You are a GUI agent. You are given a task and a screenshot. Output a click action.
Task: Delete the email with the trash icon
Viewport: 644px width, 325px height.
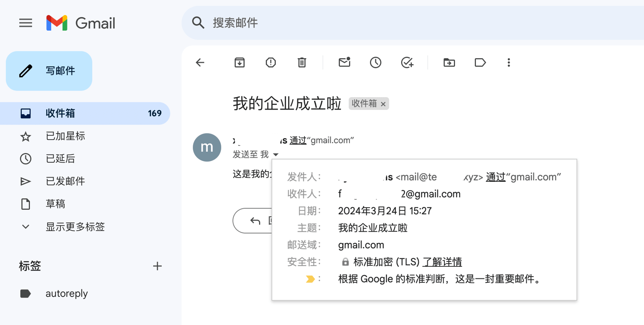coord(302,62)
